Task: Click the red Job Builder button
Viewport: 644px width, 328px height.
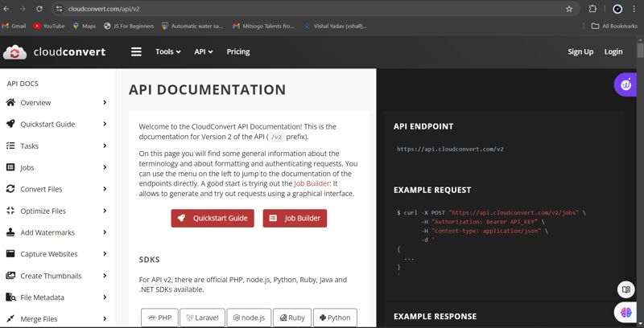Action: [x=295, y=218]
